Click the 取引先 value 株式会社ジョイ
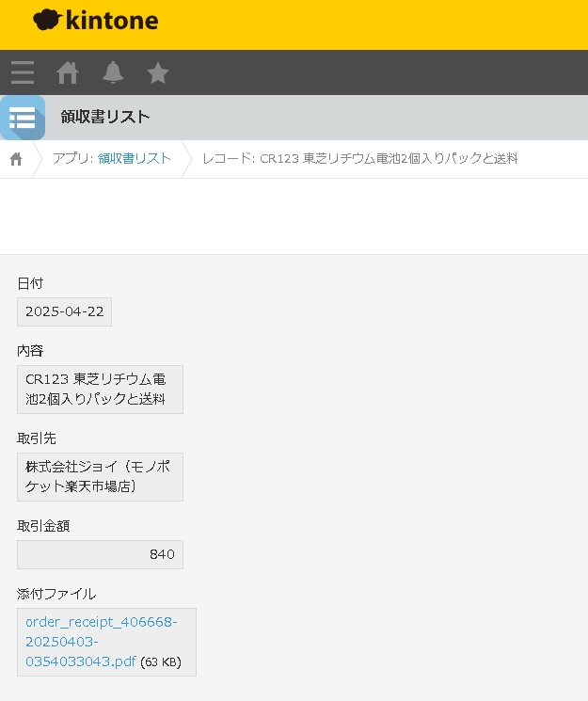The width and height of the screenshot is (588, 701). pyautogui.click(x=100, y=477)
